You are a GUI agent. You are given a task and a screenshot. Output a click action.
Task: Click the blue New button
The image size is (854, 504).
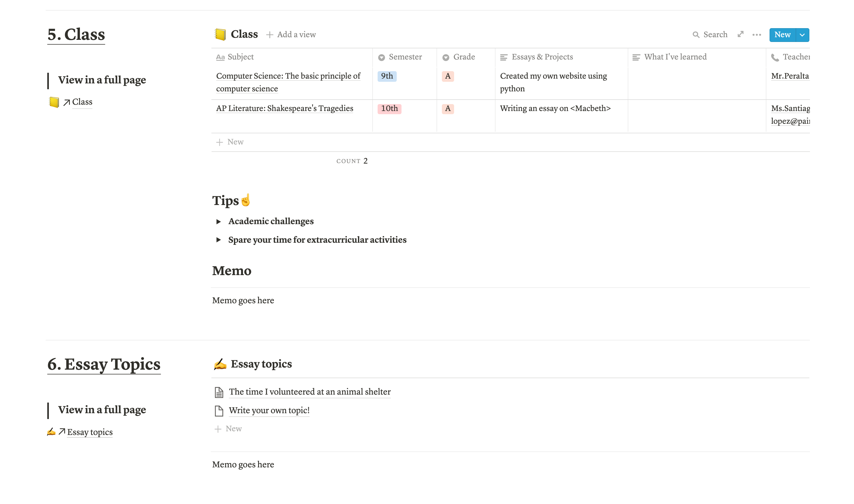point(782,35)
